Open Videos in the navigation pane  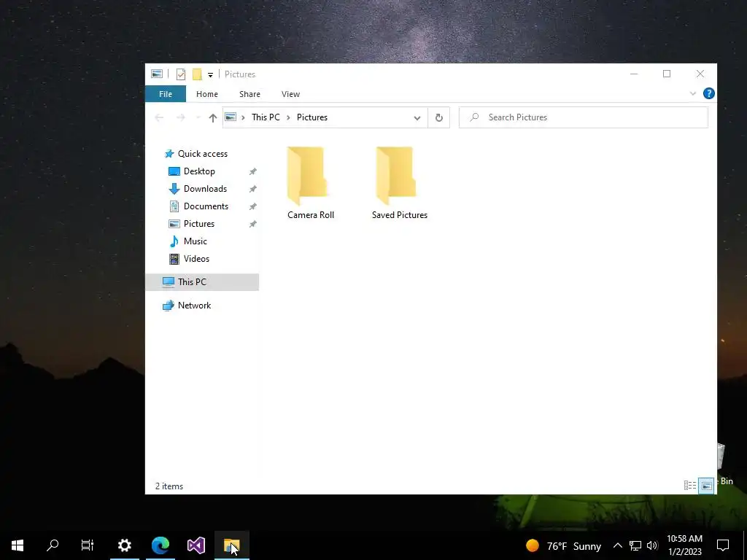196,259
